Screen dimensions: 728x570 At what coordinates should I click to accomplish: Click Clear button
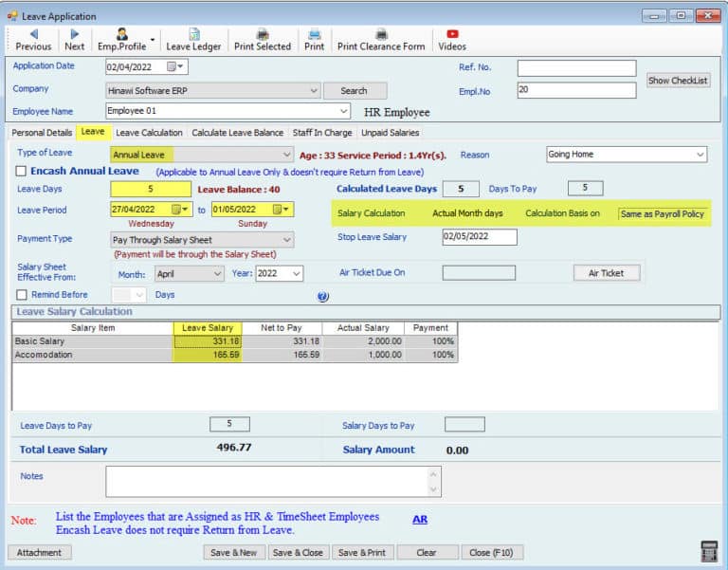(x=427, y=552)
